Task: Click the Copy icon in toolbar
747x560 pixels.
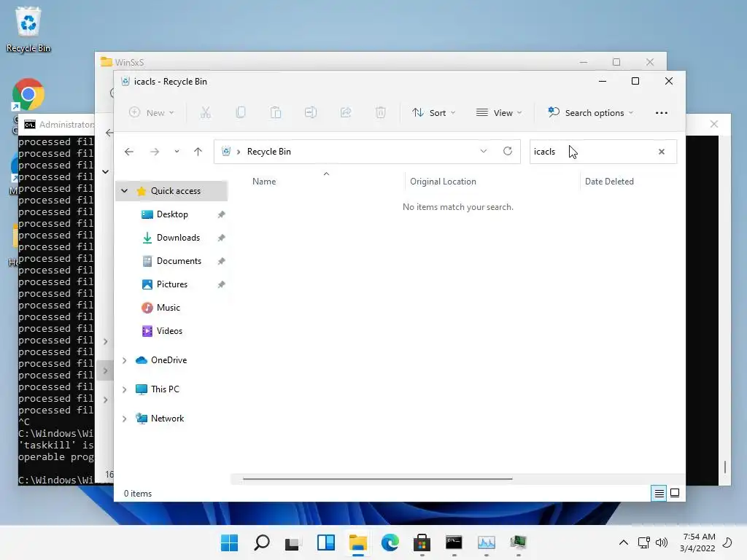Action: [241, 113]
